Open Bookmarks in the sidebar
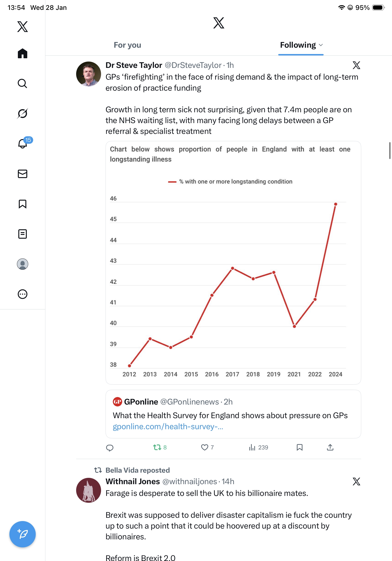This screenshot has height=561, width=392. point(23,204)
